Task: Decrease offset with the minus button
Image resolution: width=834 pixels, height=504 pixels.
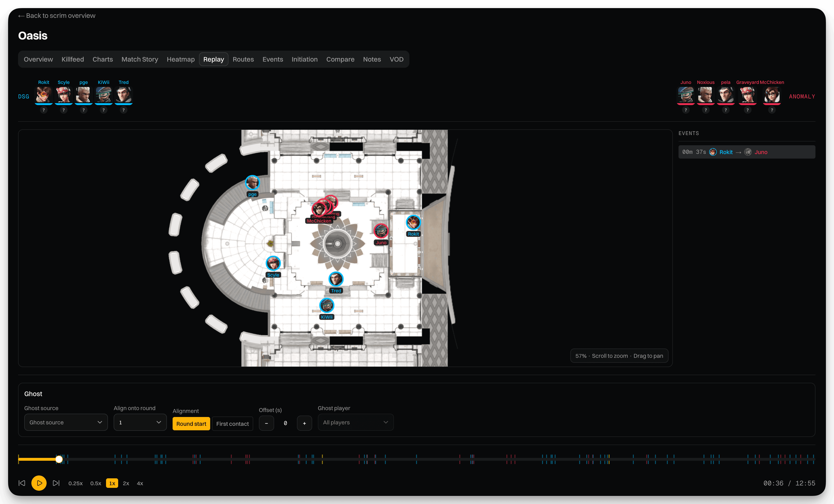Action: [x=266, y=423]
